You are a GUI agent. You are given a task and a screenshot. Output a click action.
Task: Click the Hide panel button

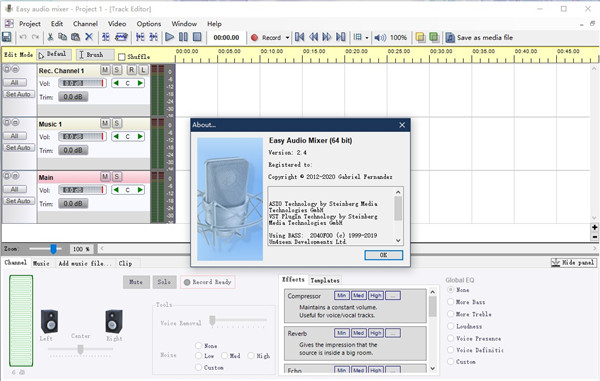point(573,262)
